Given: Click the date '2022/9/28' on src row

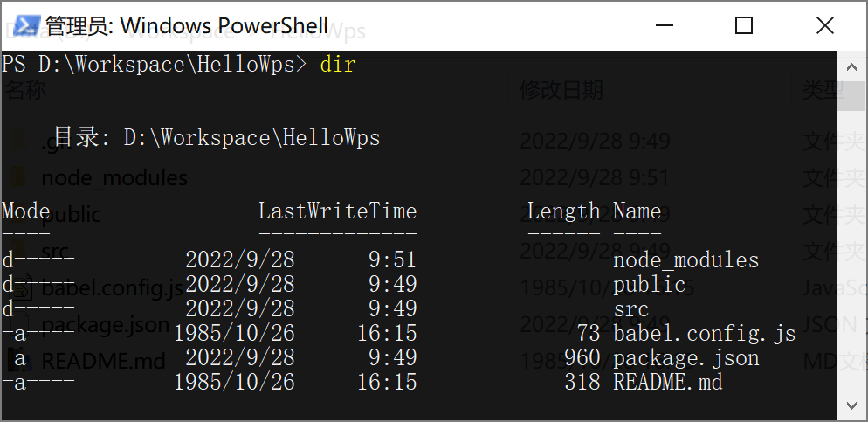Looking at the screenshot, I should point(240,309).
